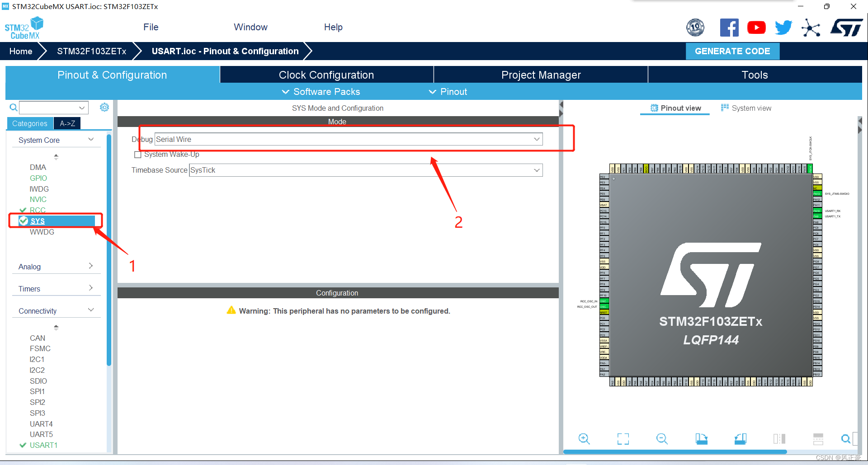Viewport: 868px width, 465px height.
Task: Open the File menu
Action: (151, 27)
